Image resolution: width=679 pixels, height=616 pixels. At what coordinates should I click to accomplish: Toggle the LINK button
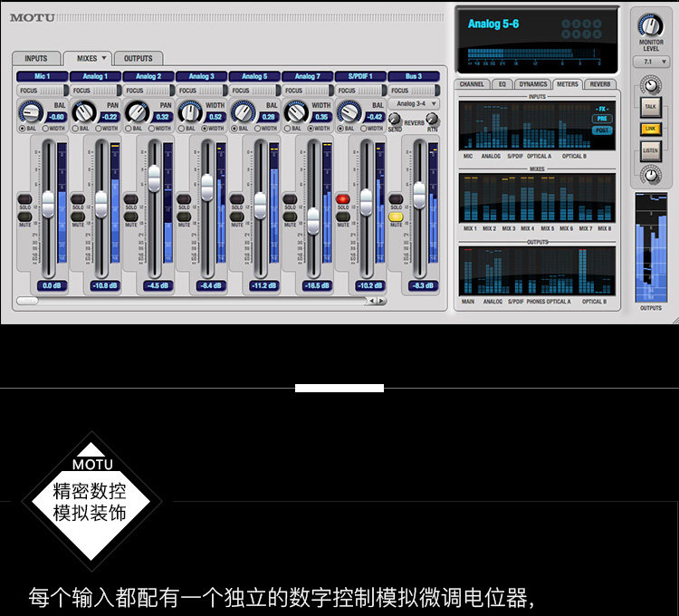point(650,129)
